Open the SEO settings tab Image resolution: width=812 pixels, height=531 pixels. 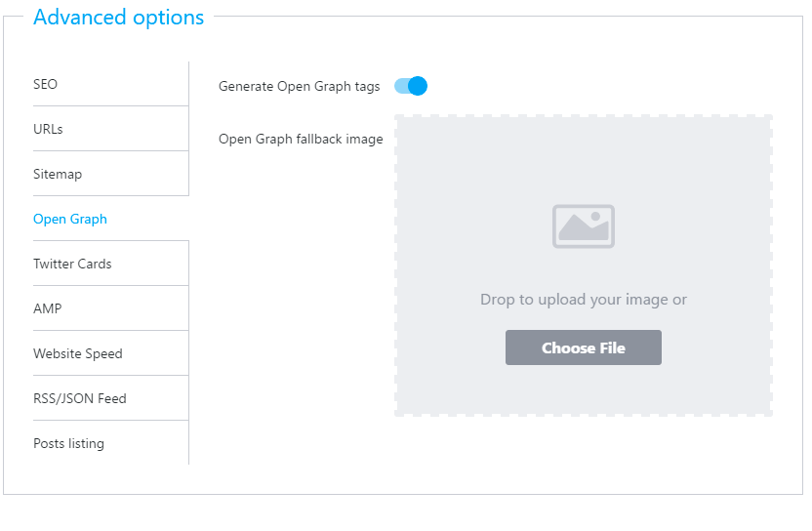click(46, 84)
